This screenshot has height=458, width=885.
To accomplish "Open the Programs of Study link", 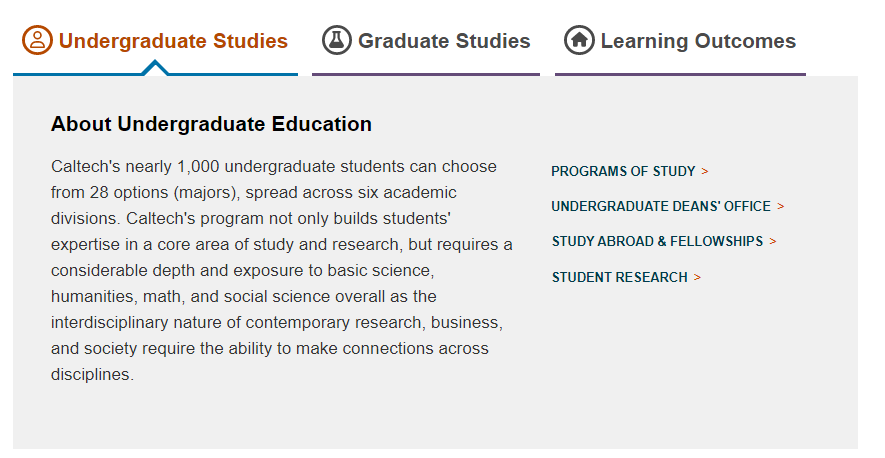I will pos(623,172).
